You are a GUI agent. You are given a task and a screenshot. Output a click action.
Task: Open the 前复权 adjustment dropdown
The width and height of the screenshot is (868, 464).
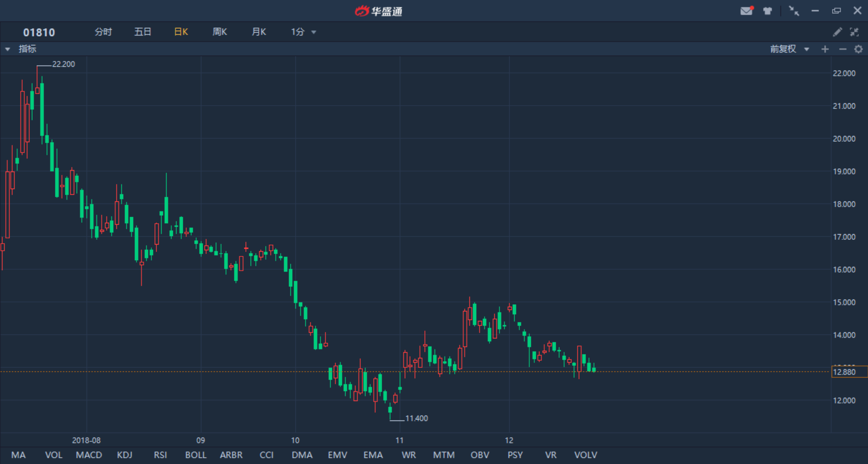point(789,49)
